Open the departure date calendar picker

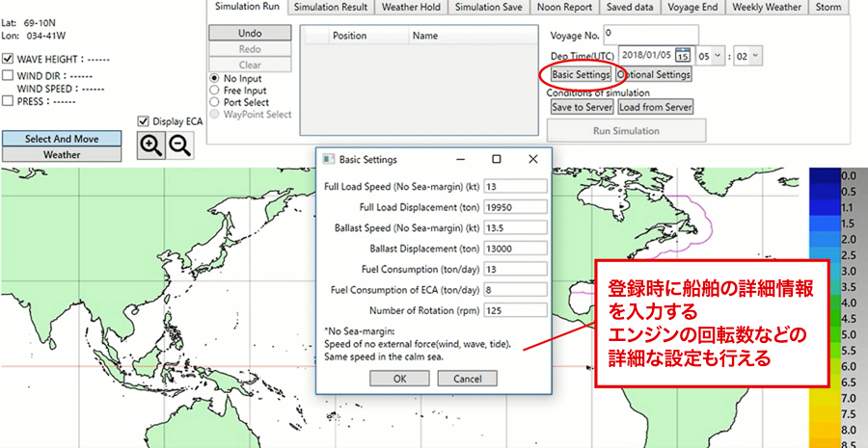coord(683,56)
